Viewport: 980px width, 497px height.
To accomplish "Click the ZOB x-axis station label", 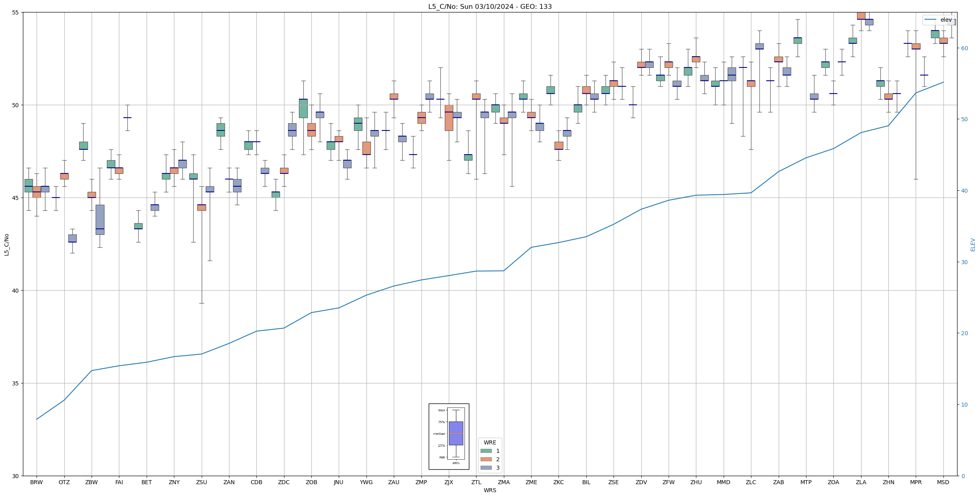I will click(311, 482).
